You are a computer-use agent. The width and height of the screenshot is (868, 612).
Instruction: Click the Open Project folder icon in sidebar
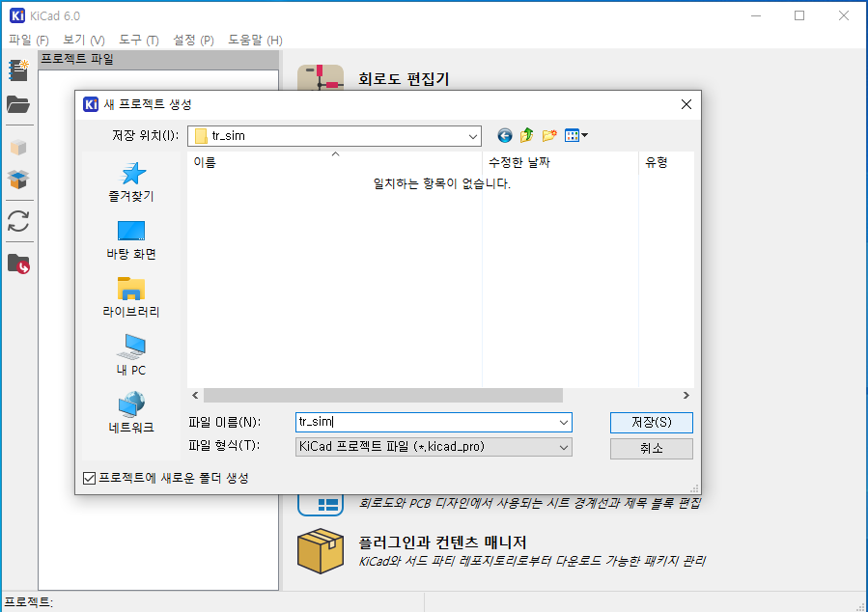click(18, 104)
